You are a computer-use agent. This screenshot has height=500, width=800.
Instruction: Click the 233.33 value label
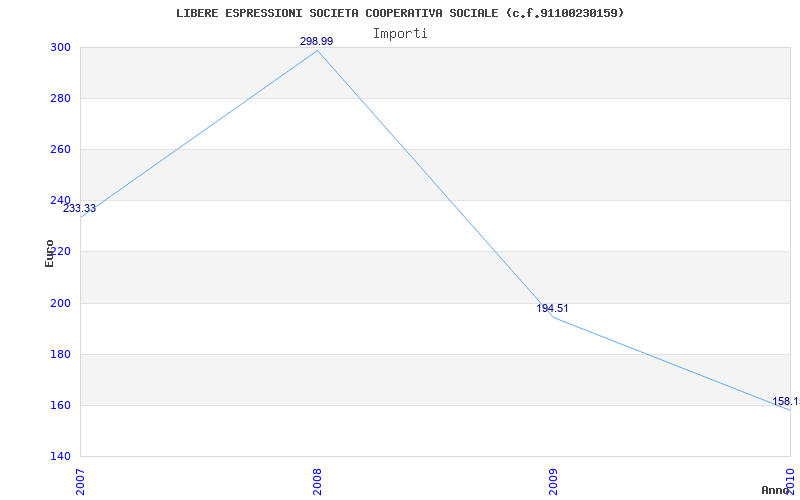pos(79,209)
